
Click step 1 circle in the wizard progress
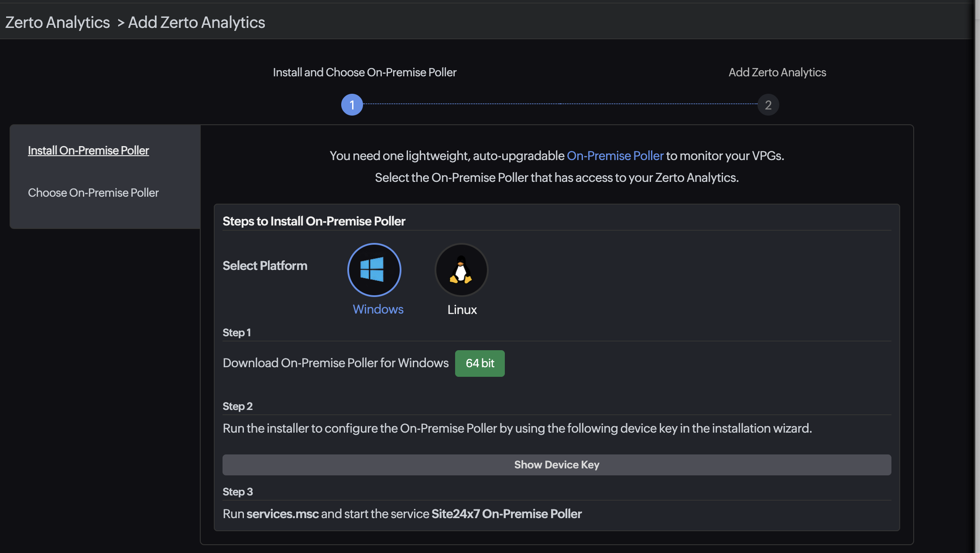click(352, 104)
